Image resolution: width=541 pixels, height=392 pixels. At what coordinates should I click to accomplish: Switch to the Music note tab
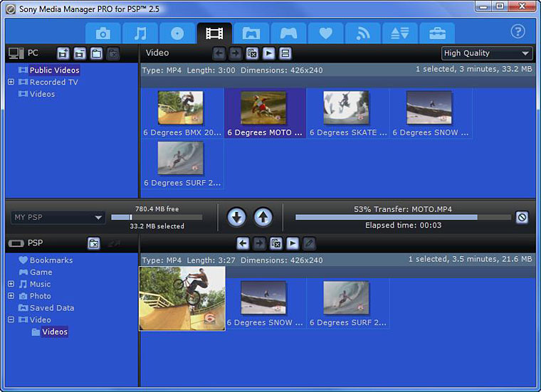point(140,33)
